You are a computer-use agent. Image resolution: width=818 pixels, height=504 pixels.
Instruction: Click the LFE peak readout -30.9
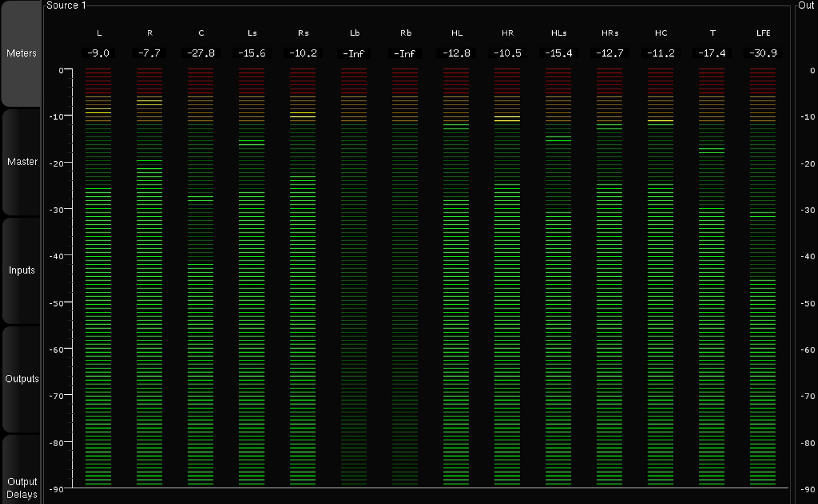click(763, 53)
